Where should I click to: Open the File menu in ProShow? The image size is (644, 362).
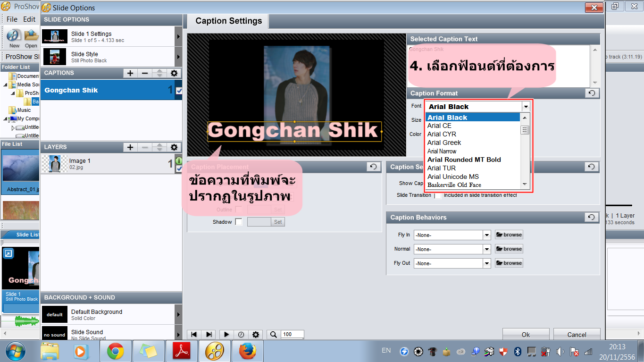[12, 19]
